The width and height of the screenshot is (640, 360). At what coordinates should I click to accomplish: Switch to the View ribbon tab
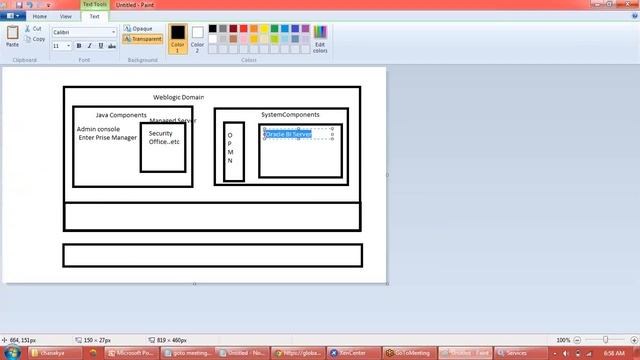point(66,16)
